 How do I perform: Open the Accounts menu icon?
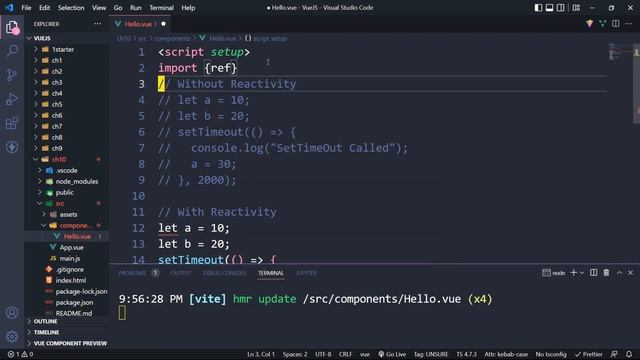12,313
